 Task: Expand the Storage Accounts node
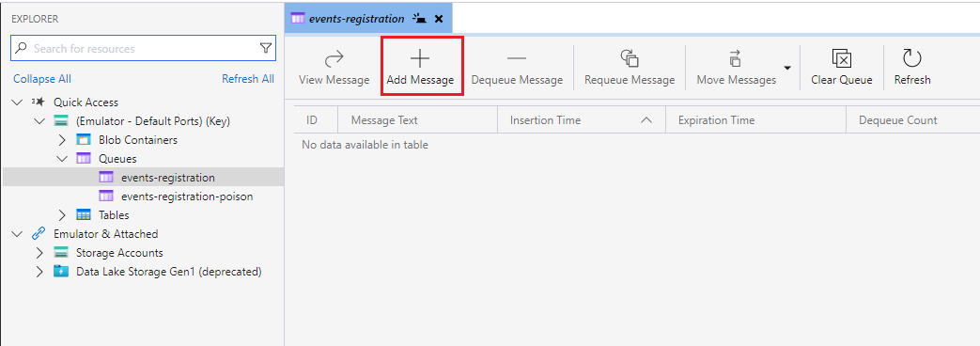(x=39, y=253)
